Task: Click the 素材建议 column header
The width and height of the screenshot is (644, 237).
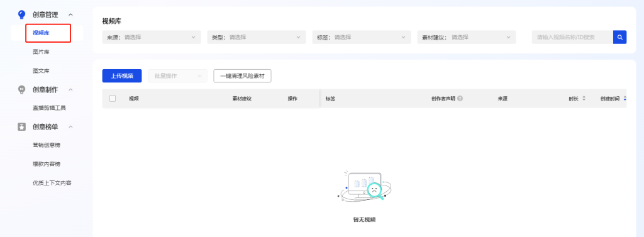Action: pyautogui.click(x=242, y=99)
